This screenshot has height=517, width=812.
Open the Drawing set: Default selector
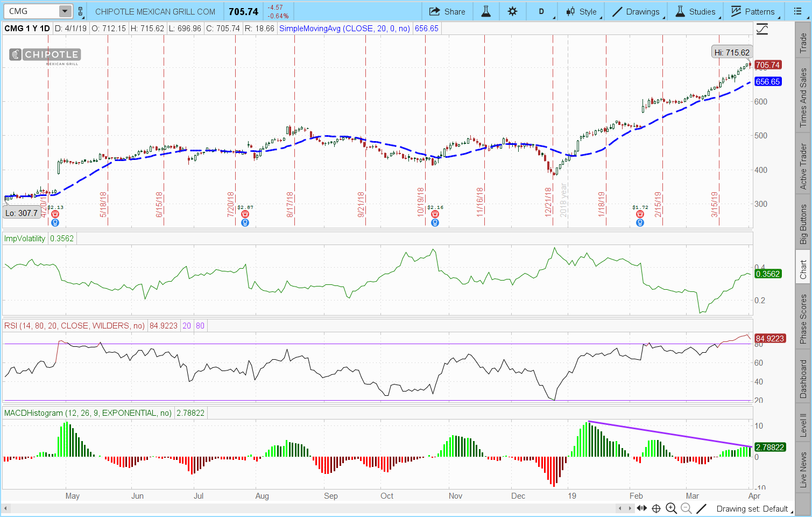[752, 508]
